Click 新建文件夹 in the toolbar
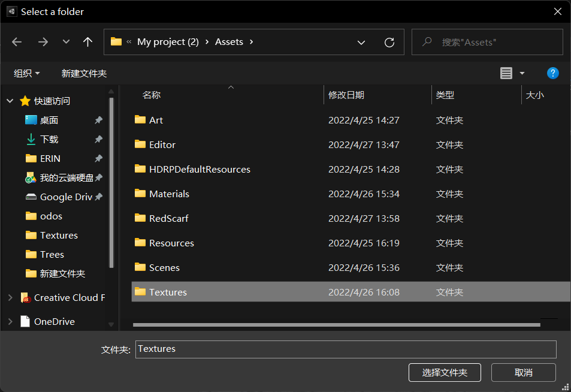Screen dimensions: 571x392 [x=84, y=73]
